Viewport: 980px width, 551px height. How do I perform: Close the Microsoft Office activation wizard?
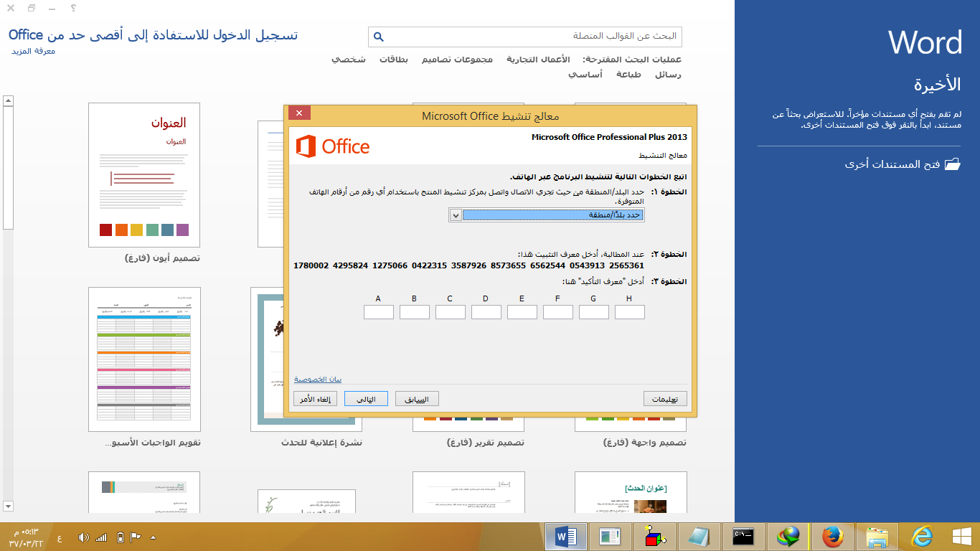299,113
